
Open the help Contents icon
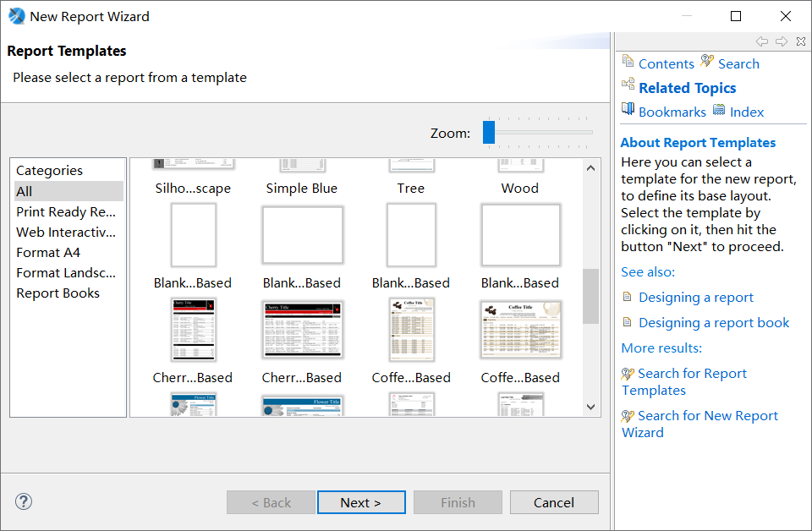tap(628, 61)
